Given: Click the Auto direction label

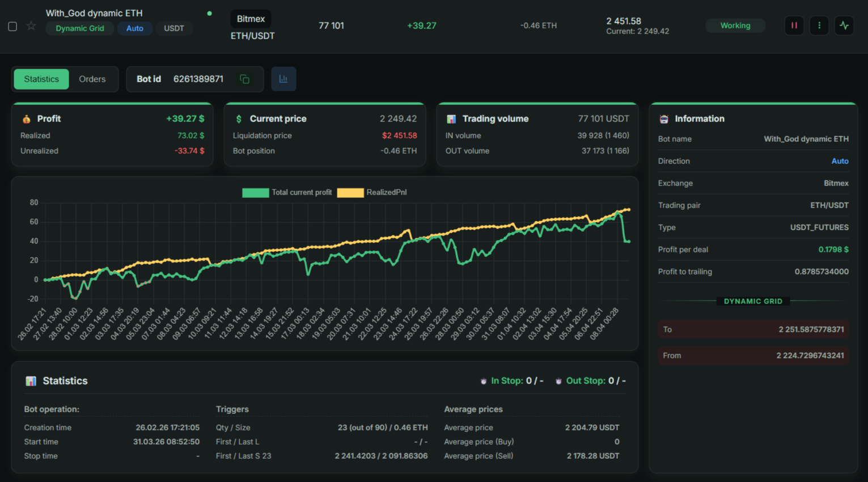Looking at the screenshot, I should (135, 28).
